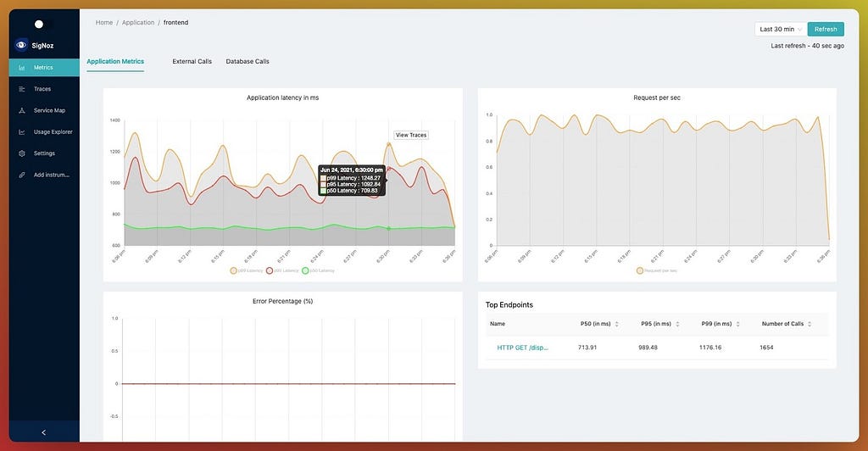The height and width of the screenshot is (451, 868).
Task: Toggle the p99 Latency legend series
Action: (x=247, y=270)
